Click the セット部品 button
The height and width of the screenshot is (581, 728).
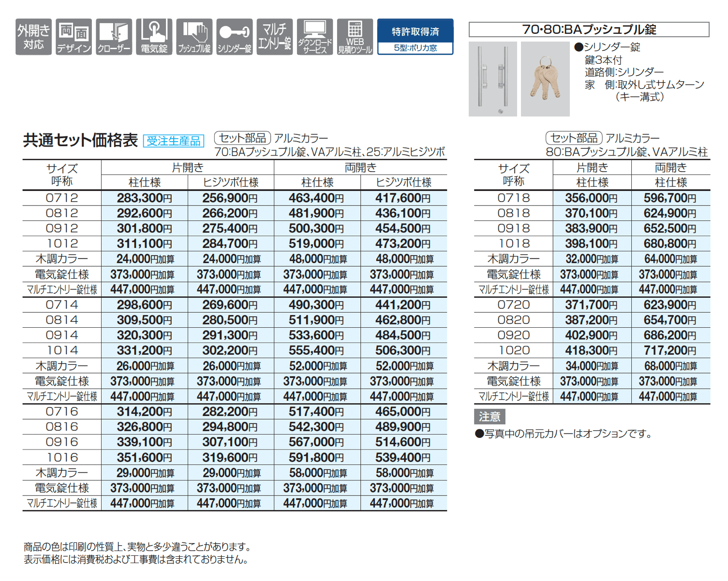pyautogui.click(x=242, y=138)
